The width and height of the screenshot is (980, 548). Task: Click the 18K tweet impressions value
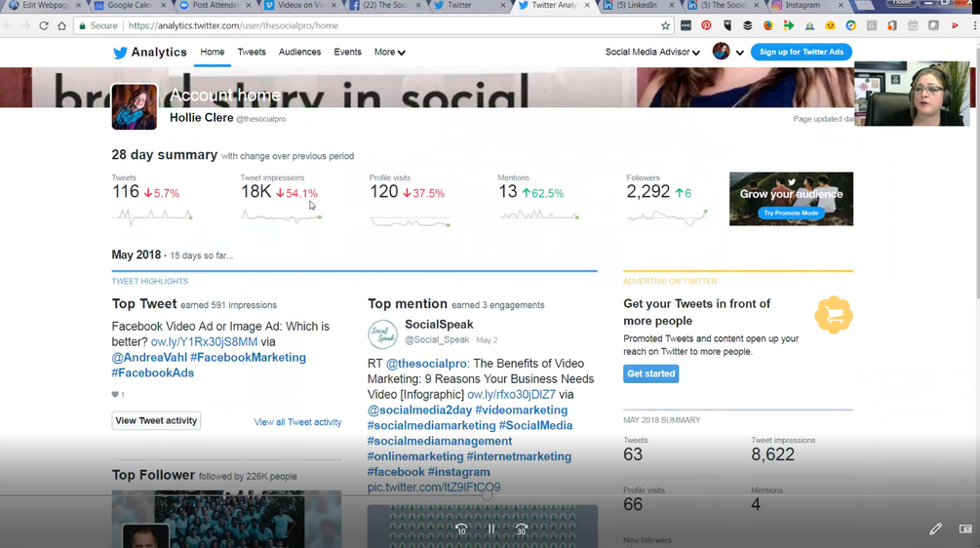[256, 192]
